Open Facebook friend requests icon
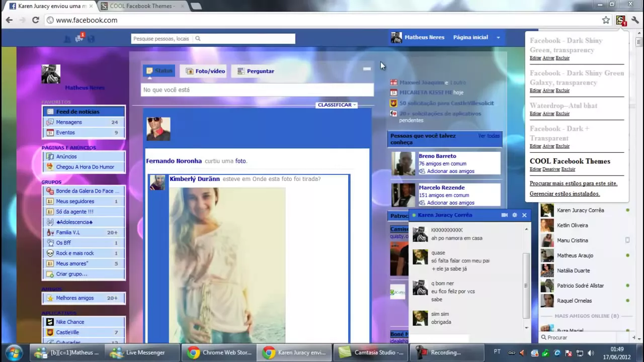Viewport: 644px width, 362px height. [x=67, y=39]
